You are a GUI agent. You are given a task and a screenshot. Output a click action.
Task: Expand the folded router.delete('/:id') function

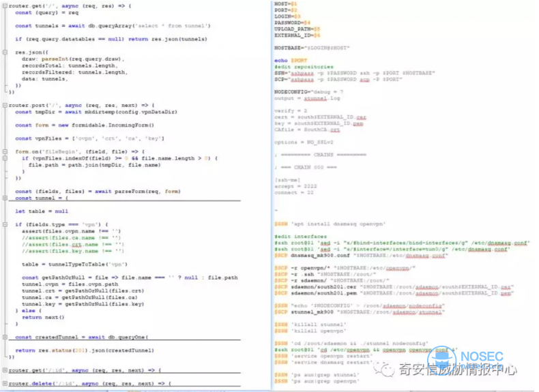click(5, 383)
